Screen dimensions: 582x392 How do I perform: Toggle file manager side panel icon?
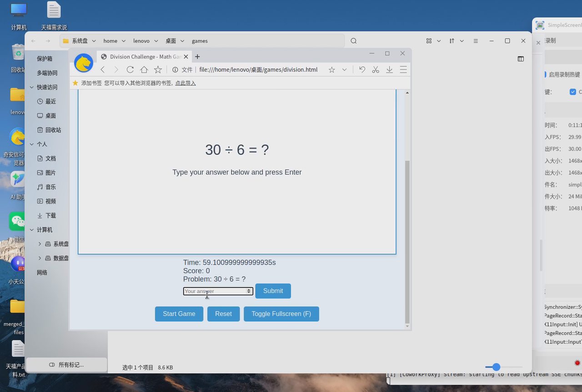point(521,59)
